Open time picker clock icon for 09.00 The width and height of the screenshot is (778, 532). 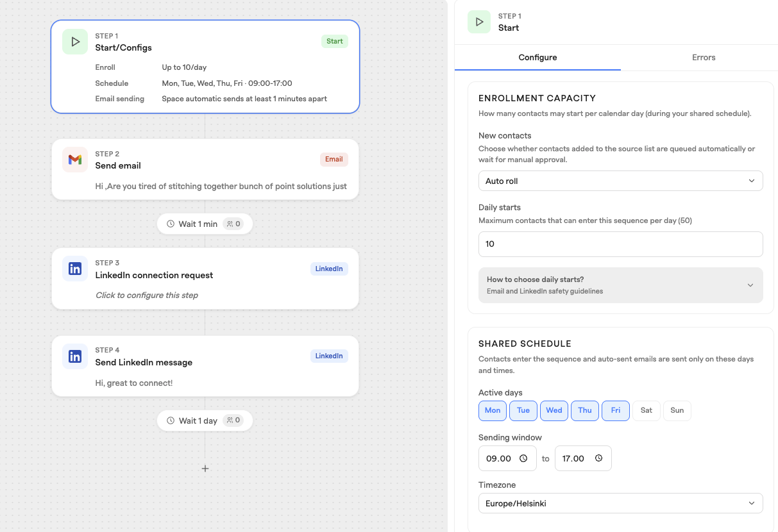[x=523, y=458]
